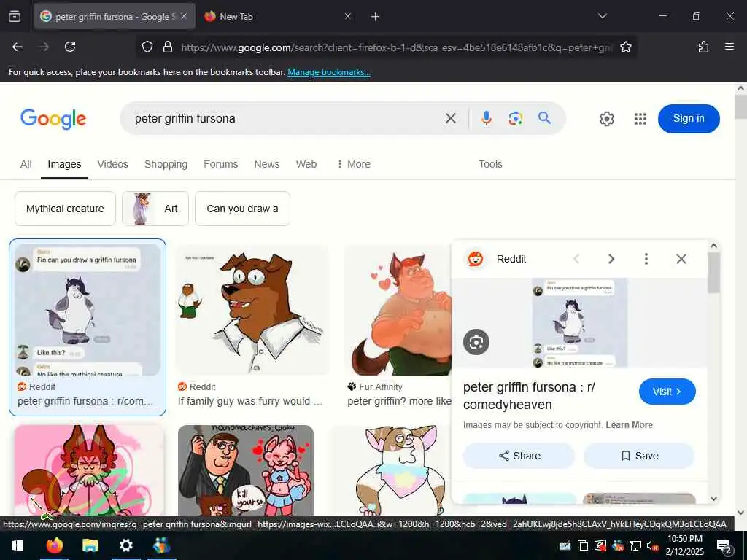Screen dimensions: 747x560
Task: Open the pink fox character image
Action: pos(88,470)
